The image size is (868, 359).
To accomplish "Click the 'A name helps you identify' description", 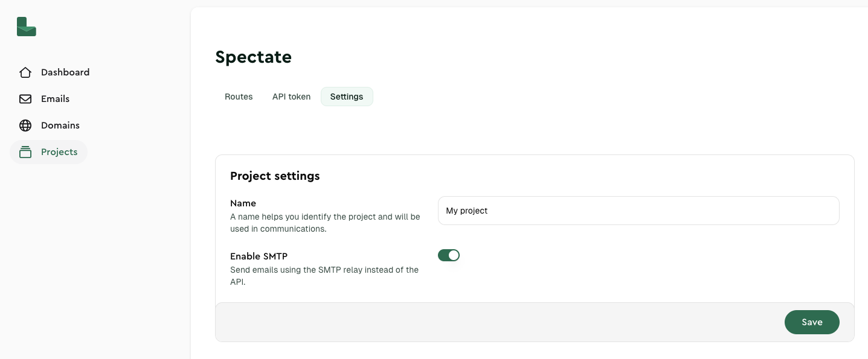I will [x=325, y=223].
